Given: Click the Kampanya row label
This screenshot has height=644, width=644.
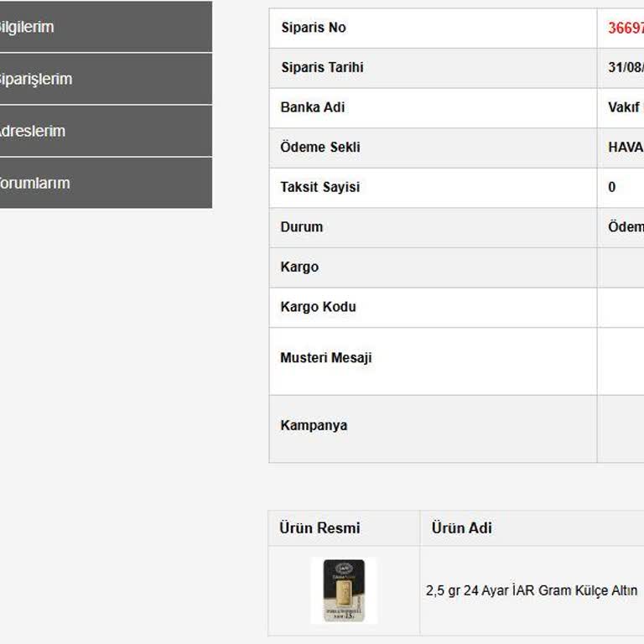Looking at the screenshot, I should (314, 425).
